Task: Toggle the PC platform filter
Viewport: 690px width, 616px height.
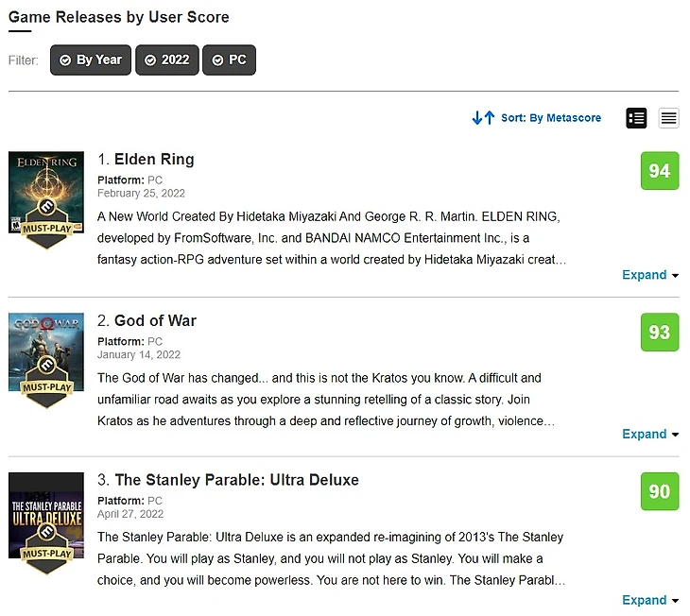Action: pos(230,60)
